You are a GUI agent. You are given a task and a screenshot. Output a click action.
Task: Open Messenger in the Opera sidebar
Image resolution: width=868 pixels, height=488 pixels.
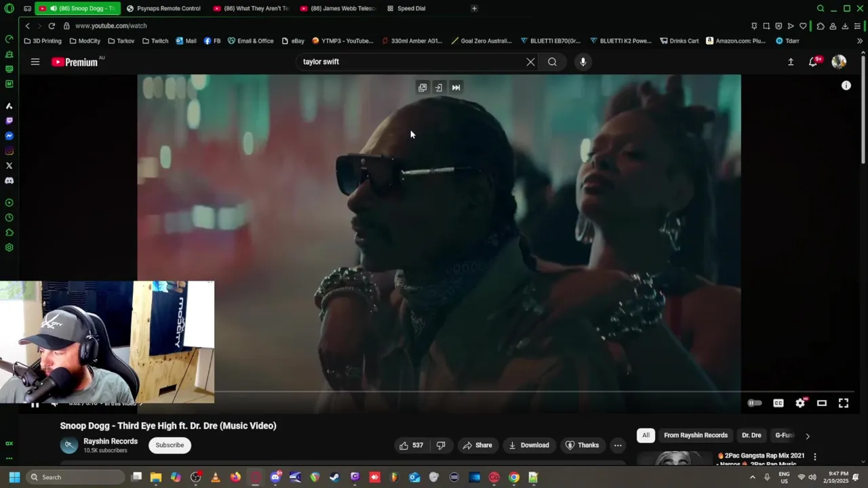[9, 136]
